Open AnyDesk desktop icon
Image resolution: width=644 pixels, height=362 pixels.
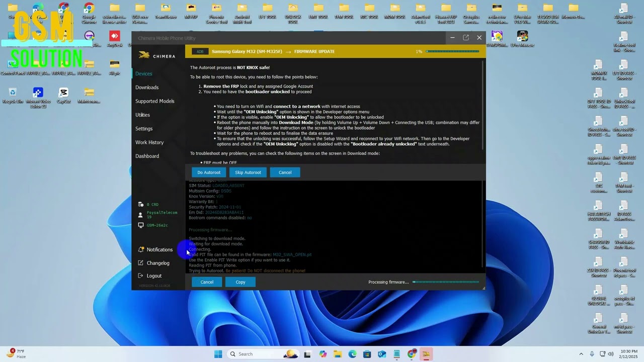(x=115, y=39)
